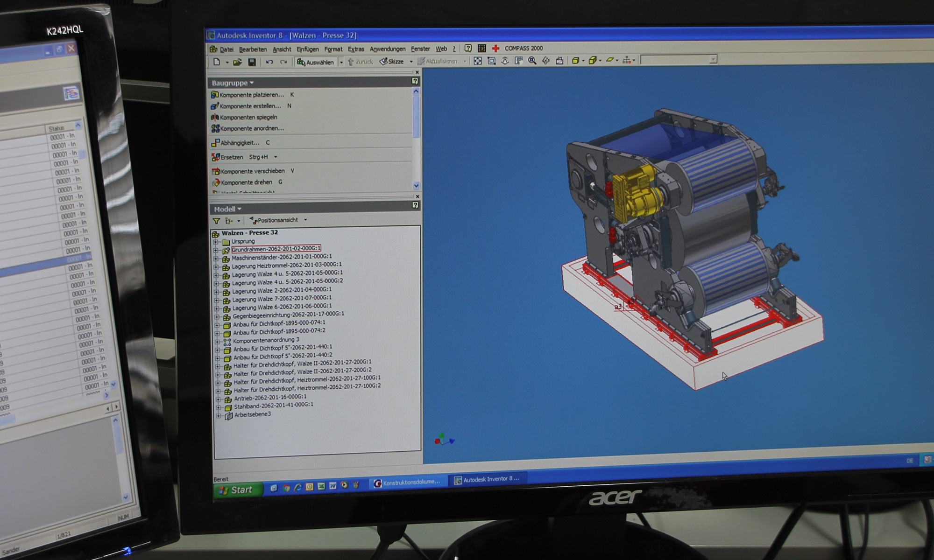Click the Baugruppe panel scroll down arrow
The height and width of the screenshot is (560, 934).
click(416, 185)
